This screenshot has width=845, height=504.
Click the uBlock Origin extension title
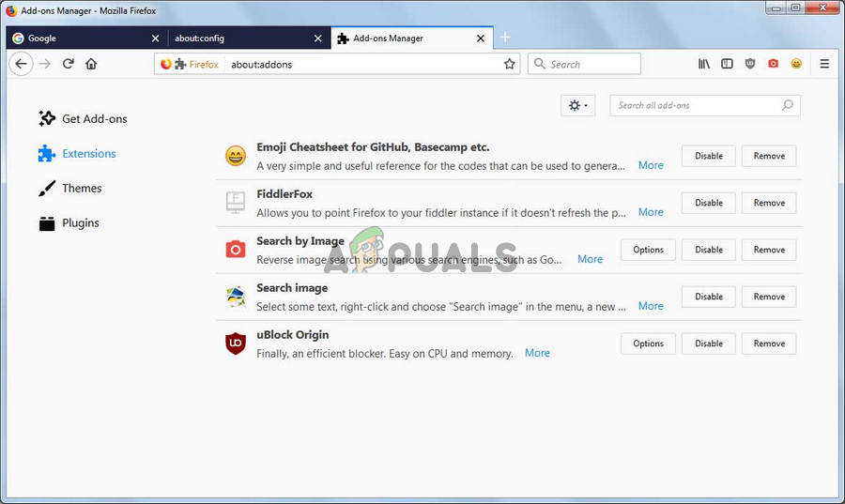click(293, 335)
